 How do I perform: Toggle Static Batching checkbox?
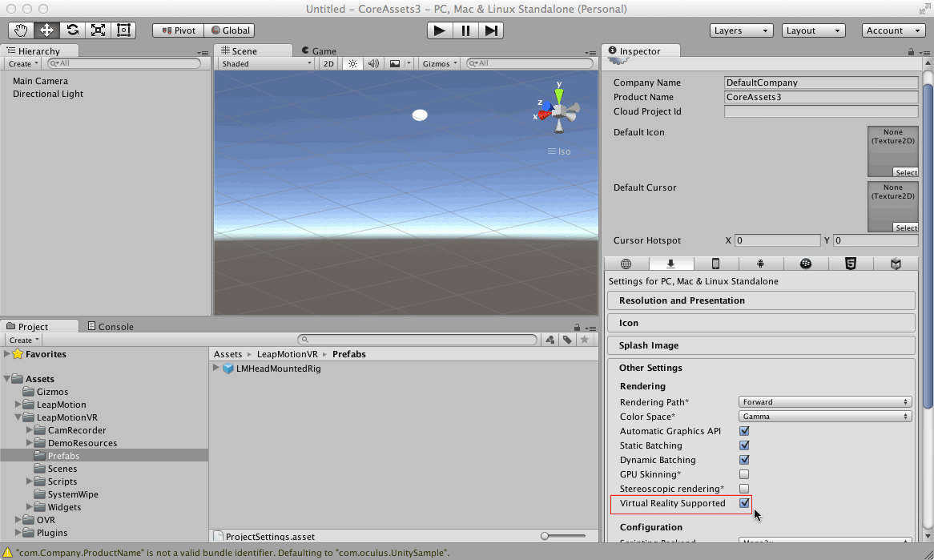click(x=744, y=445)
